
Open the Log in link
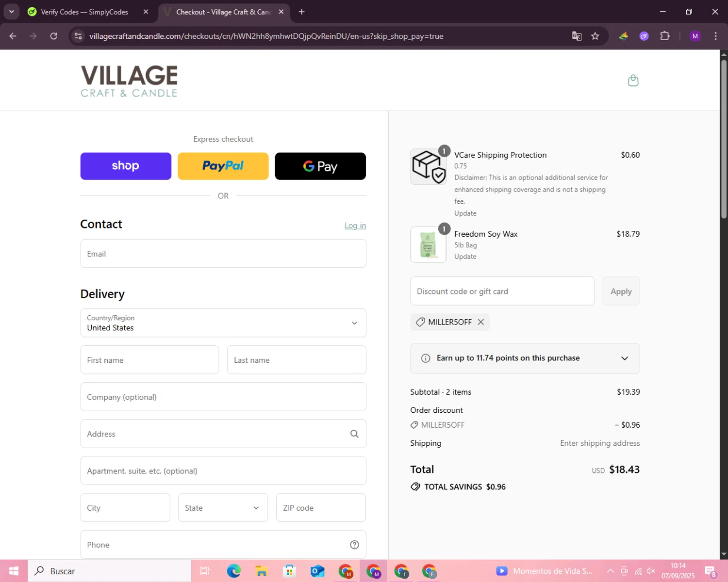tap(355, 226)
